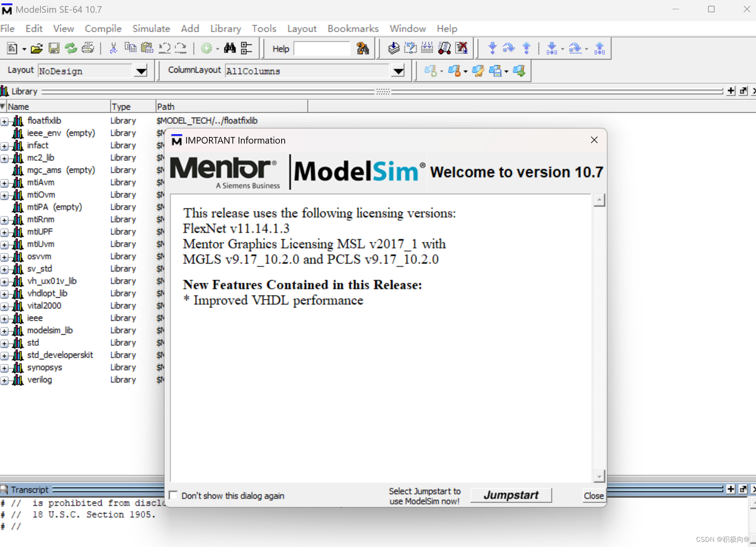Screen dimensions: 756x547
Task: Expand the floatfixlib library node
Action: pyautogui.click(x=4, y=121)
